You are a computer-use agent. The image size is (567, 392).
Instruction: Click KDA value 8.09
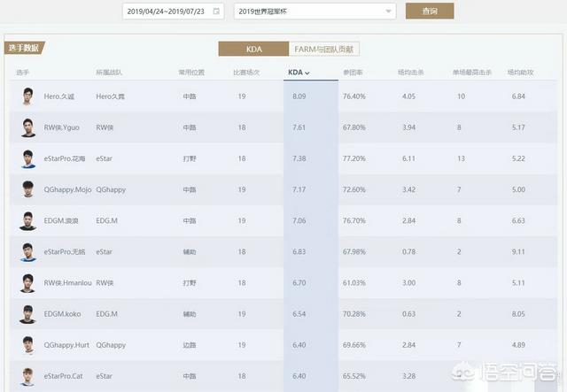click(x=299, y=96)
